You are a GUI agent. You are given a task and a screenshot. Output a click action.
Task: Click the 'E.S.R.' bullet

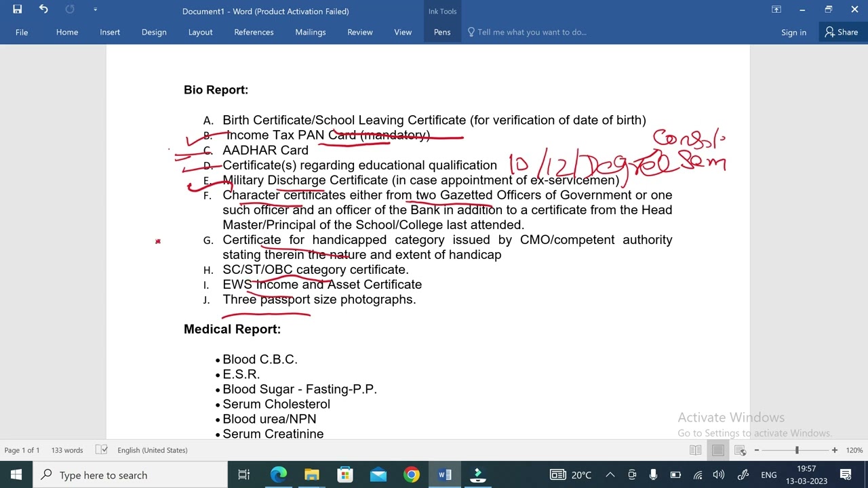[241, 374]
